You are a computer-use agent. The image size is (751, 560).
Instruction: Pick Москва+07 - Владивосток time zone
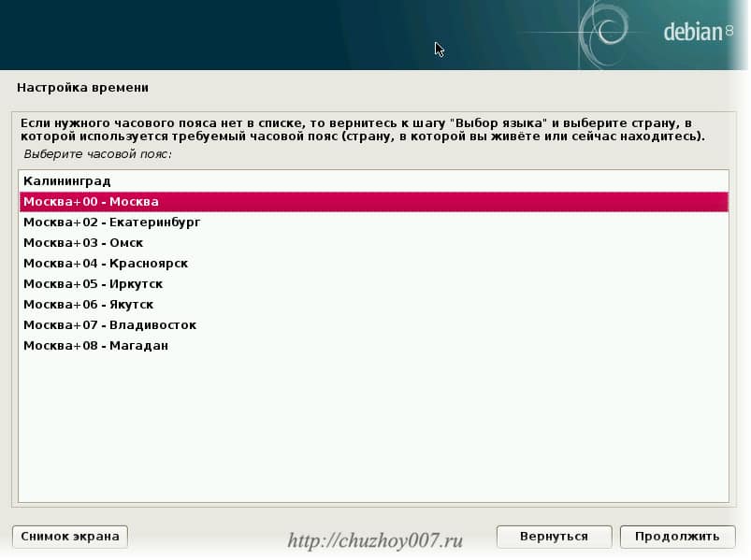[x=373, y=325]
